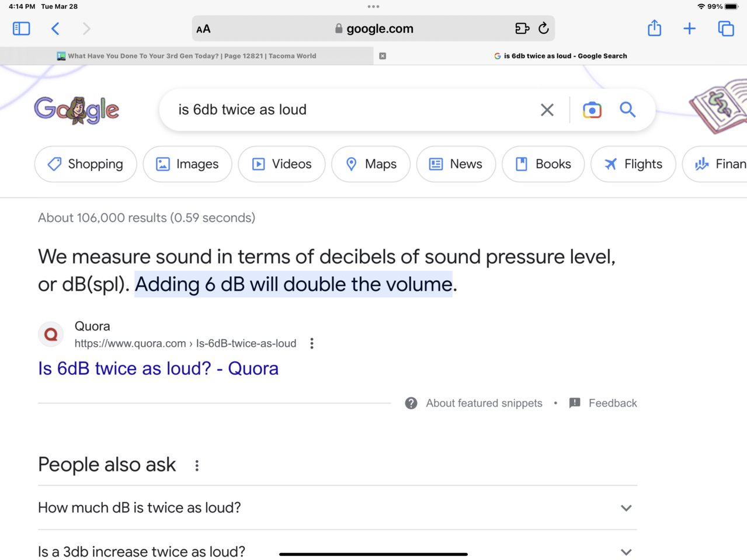The height and width of the screenshot is (560, 747).
Task: Close the Tacoma World tab
Action: [x=383, y=56]
